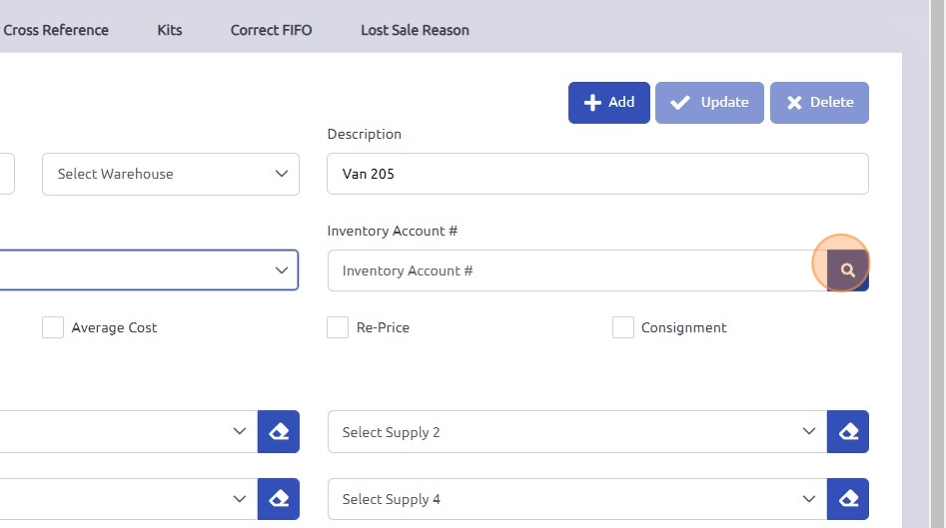Open the Select Supply 4 dropdown
The width and height of the screenshot is (946, 528).
click(x=577, y=499)
